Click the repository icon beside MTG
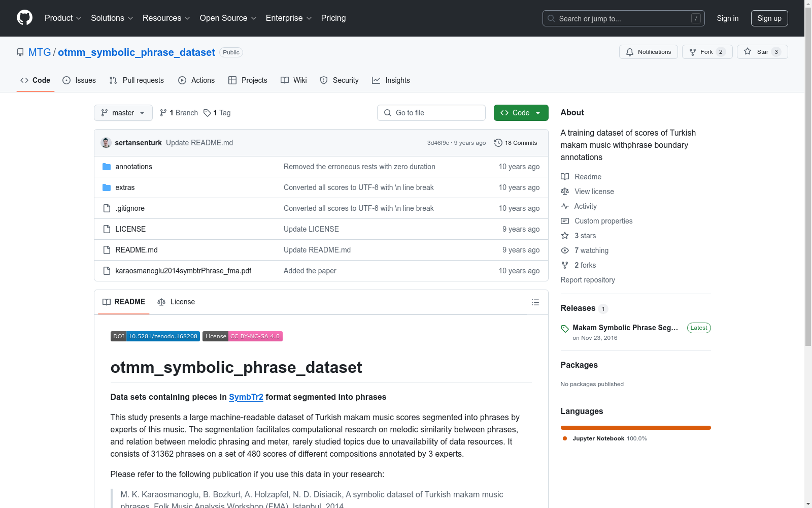The height and width of the screenshot is (508, 812). click(x=20, y=52)
